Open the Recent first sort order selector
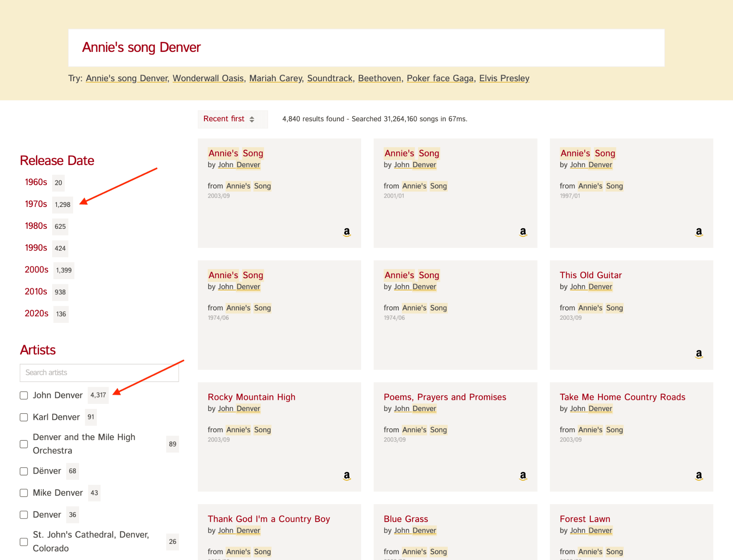733x560 pixels. click(232, 119)
